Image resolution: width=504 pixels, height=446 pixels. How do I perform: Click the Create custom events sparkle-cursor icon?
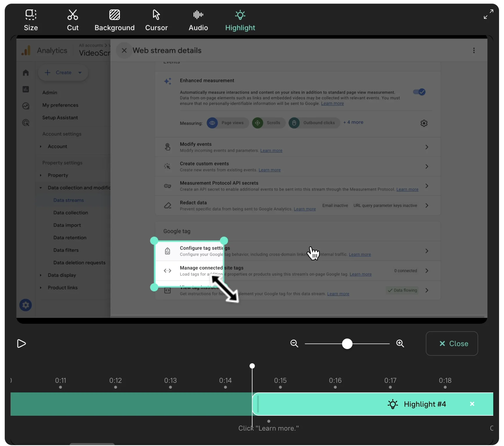click(167, 166)
